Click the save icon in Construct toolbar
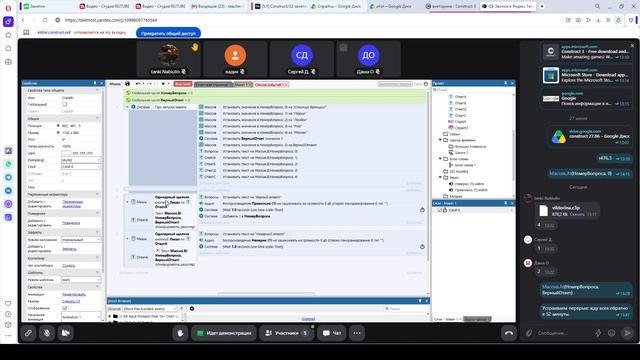This screenshot has height=360, width=640. pyautogui.click(x=127, y=84)
